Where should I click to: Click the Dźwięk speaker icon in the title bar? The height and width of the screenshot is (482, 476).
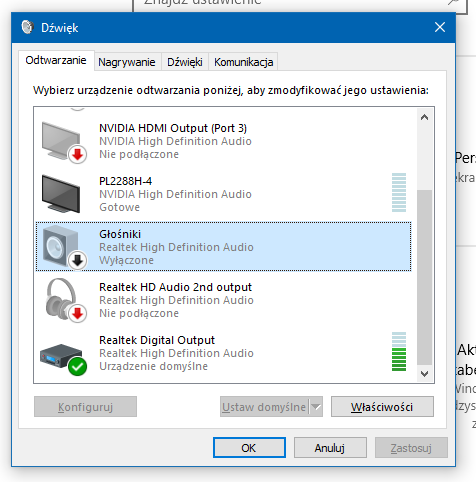[27, 27]
